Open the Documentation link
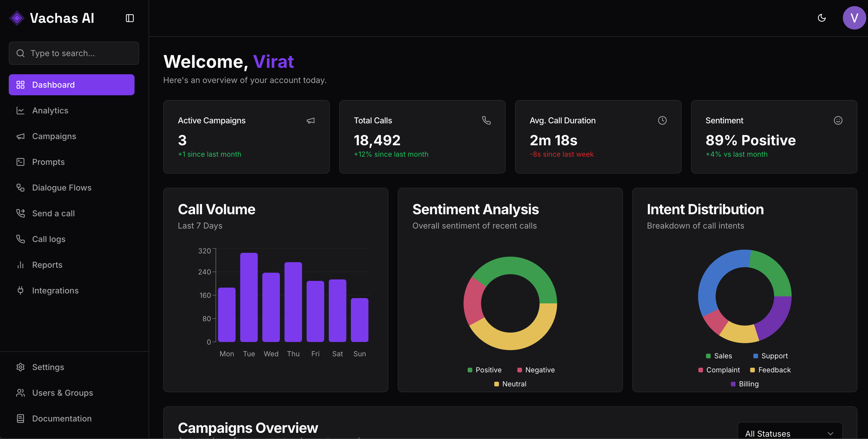The width and height of the screenshot is (868, 439). [62, 419]
